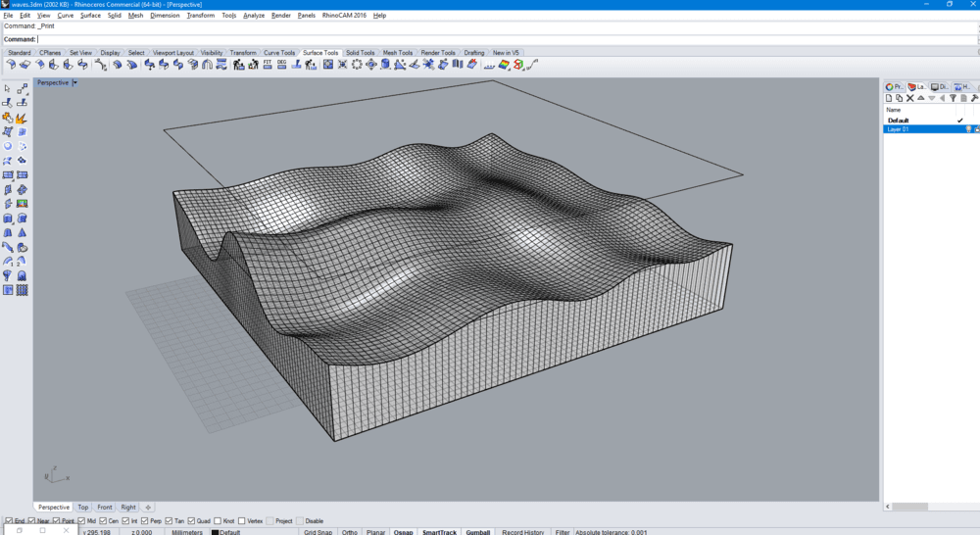
Task: Click the black Default layer color swatch
Action: click(216, 532)
